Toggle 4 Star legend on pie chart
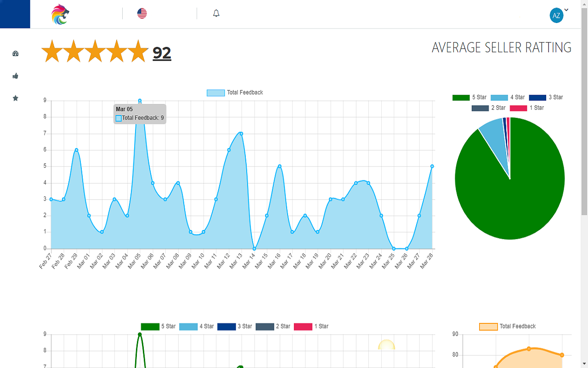The width and height of the screenshot is (588, 368). [x=508, y=97]
